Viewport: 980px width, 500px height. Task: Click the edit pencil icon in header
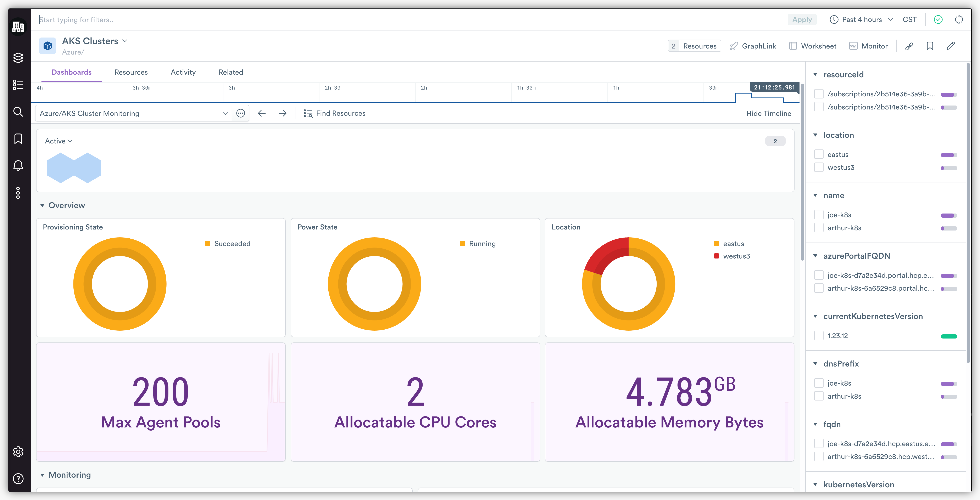[951, 46]
